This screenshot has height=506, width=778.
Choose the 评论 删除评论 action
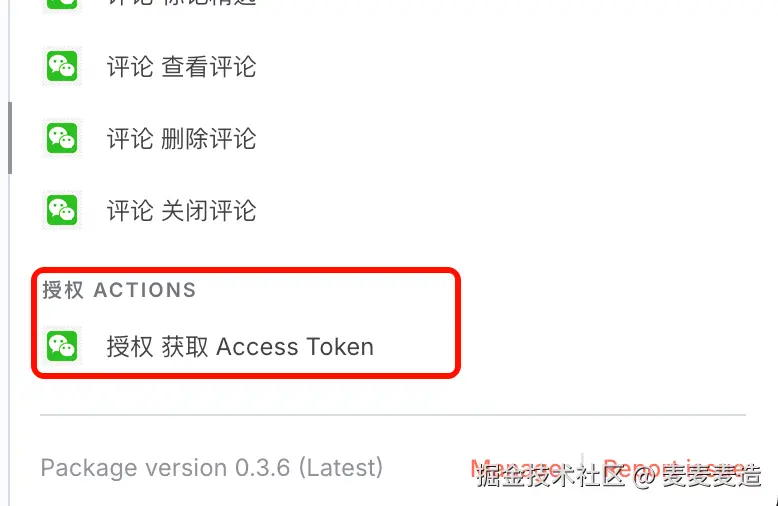(x=182, y=138)
